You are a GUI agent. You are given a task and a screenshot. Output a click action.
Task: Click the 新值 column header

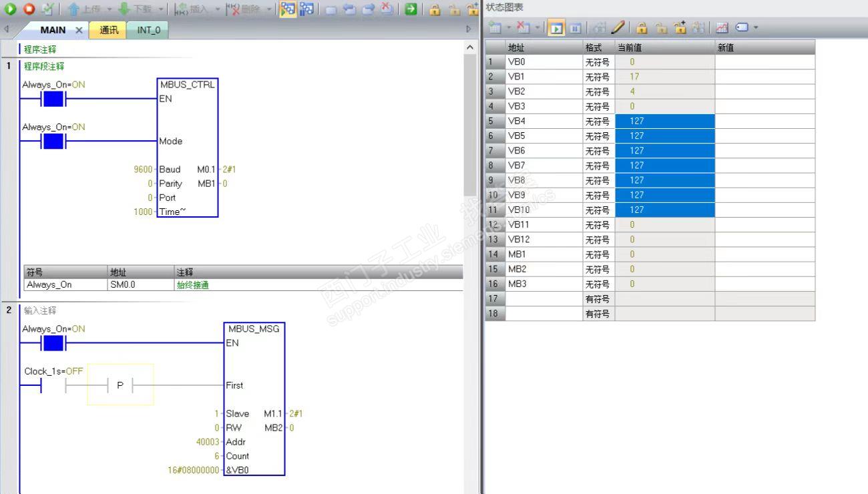(765, 47)
